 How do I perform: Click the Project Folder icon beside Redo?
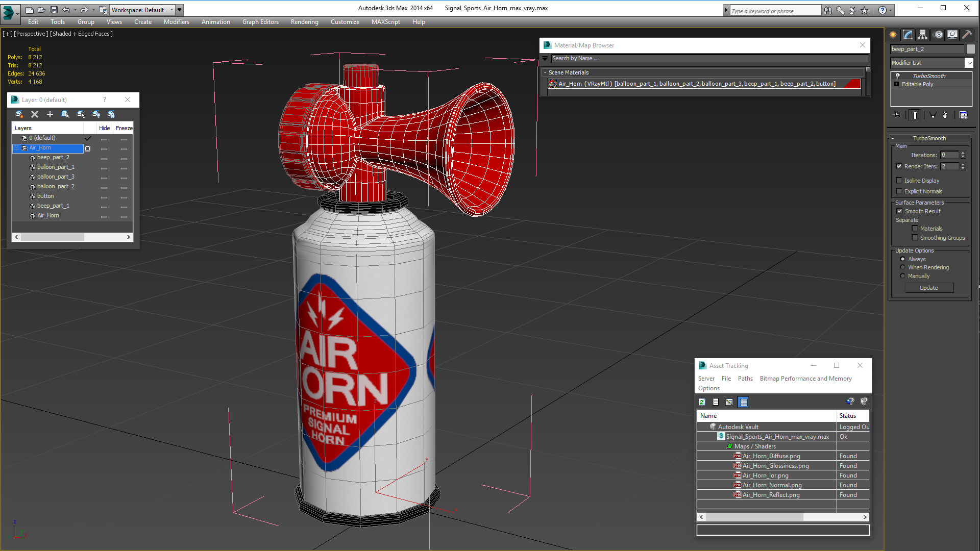pos(103,10)
